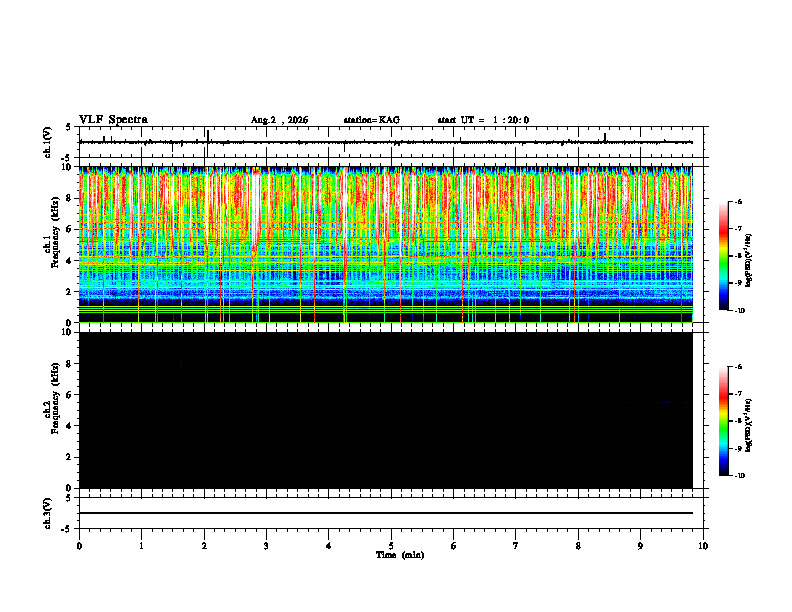The image size is (792, 612).
Task: Click the 5 minute tick on time axis
Action: pos(391,546)
